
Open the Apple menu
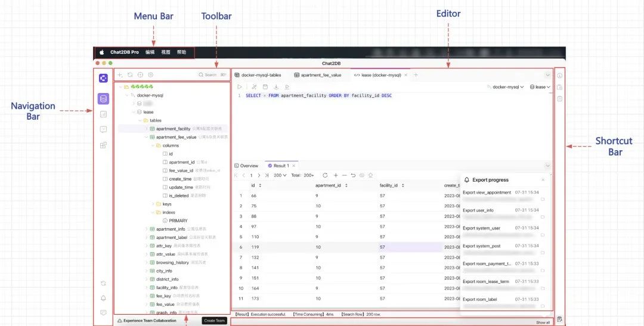pyautogui.click(x=101, y=52)
